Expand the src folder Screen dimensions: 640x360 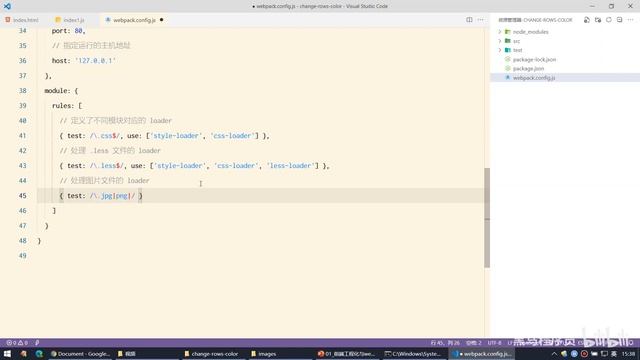click(500, 41)
